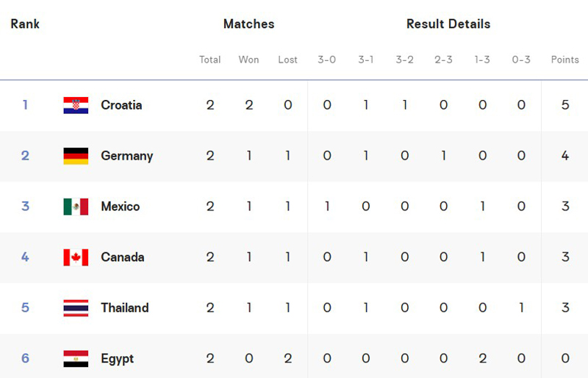Open the Germany team link
The width and height of the screenshot is (588, 378).
126,156
